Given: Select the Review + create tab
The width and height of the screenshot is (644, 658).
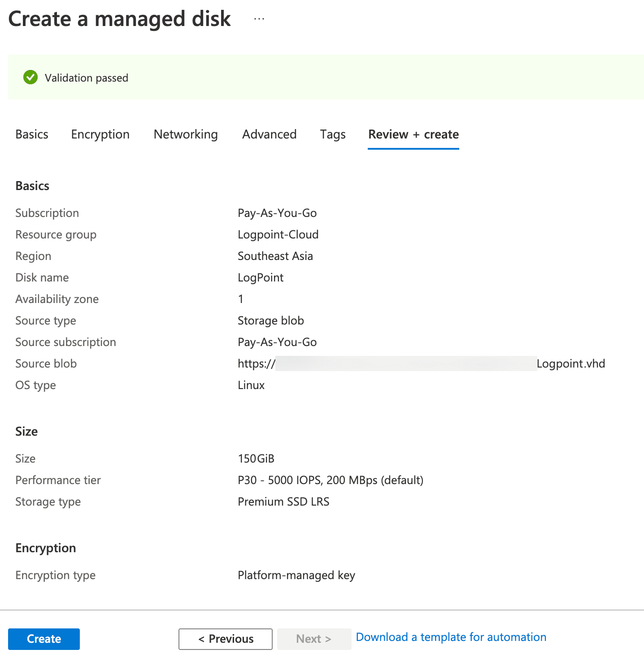Looking at the screenshot, I should click(413, 134).
